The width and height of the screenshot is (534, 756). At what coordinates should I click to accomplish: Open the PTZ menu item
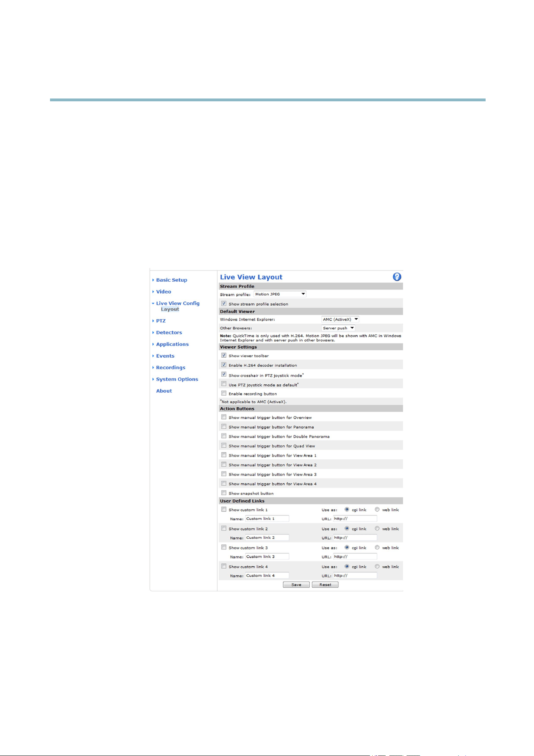point(161,321)
